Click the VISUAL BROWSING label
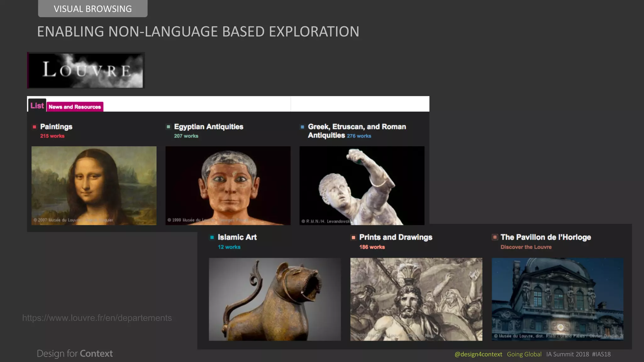This screenshot has width=644, height=362. (x=93, y=8)
